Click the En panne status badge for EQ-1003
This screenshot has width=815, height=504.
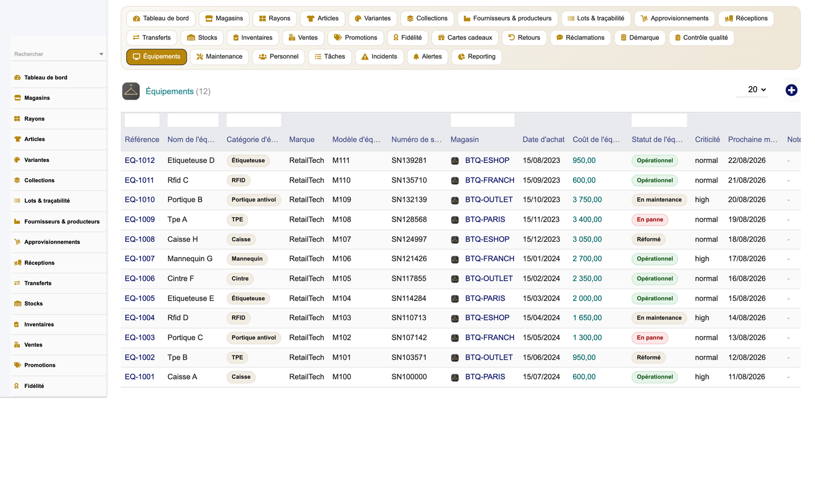(x=650, y=338)
